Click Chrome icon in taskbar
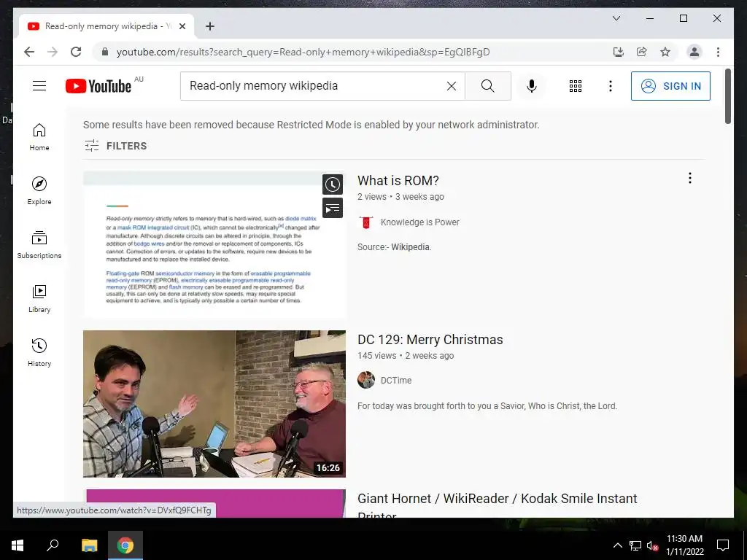 pyautogui.click(x=125, y=545)
